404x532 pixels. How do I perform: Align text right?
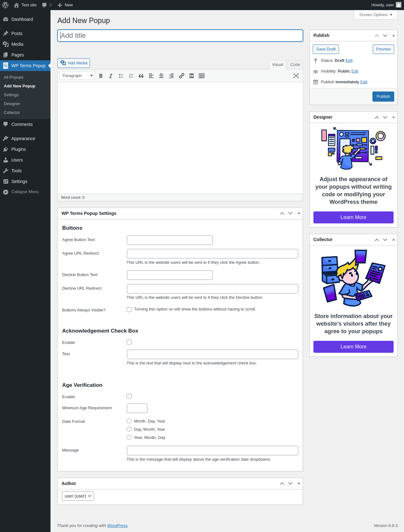[171, 76]
